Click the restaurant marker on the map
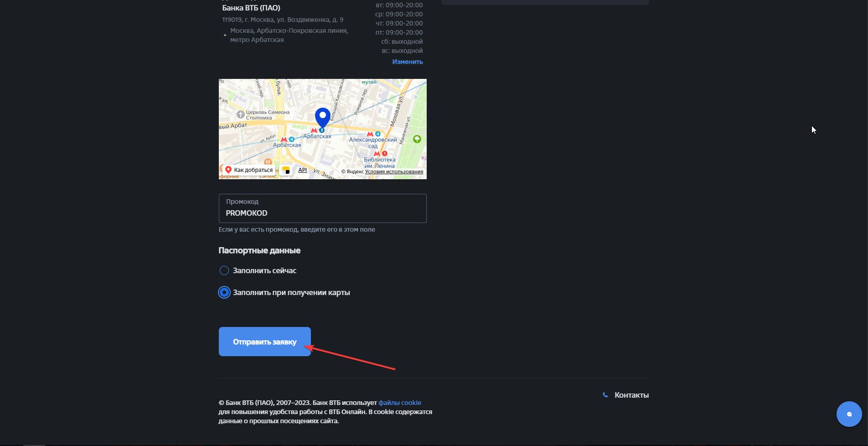The height and width of the screenshot is (446, 868). pyautogui.click(x=268, y=161)
